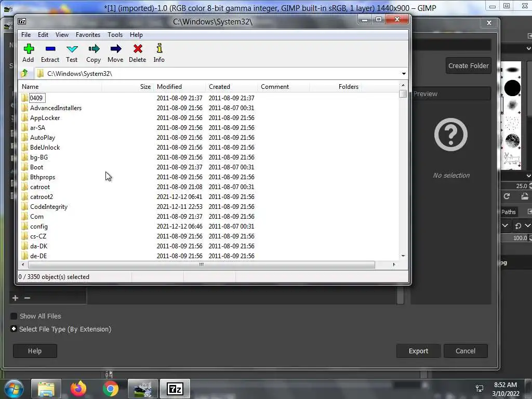This screenshot has width=532, height=399.
Task: Select the config folder row
Action: click(x=209, y=227)
